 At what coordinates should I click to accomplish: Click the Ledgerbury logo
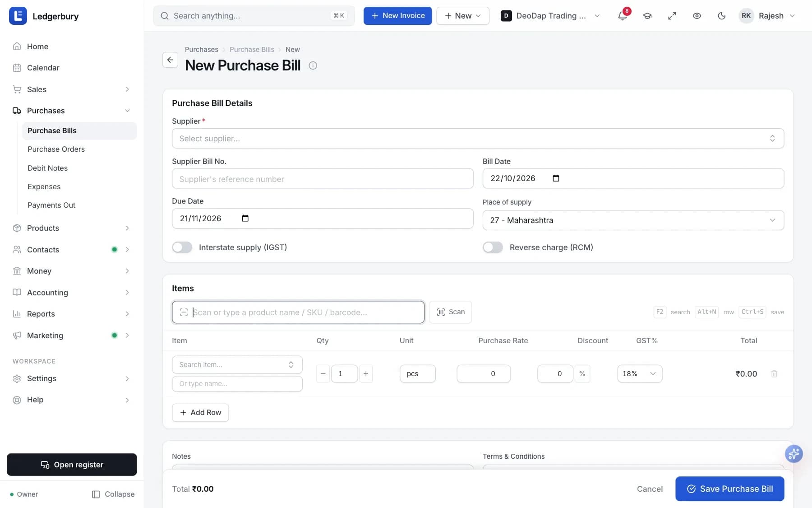click(18, 16)
